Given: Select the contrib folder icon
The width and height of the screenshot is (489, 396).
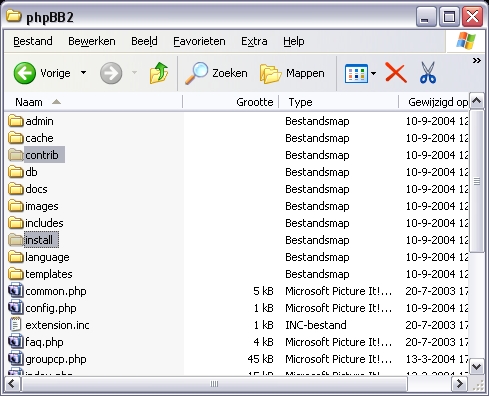Looking at the screenshot, I should 16,155.
